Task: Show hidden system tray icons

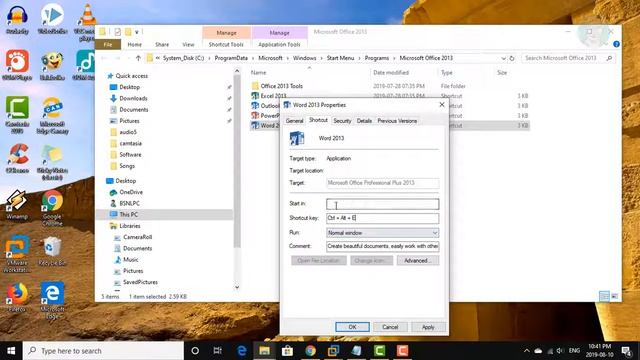Action: (527, 351)
